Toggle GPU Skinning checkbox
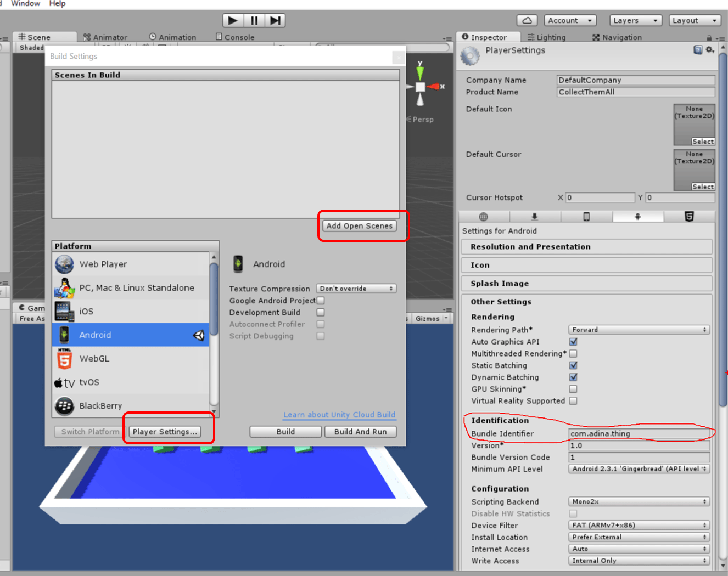The image size is (728, 576). pyautogui.click(x=573, y=389)
